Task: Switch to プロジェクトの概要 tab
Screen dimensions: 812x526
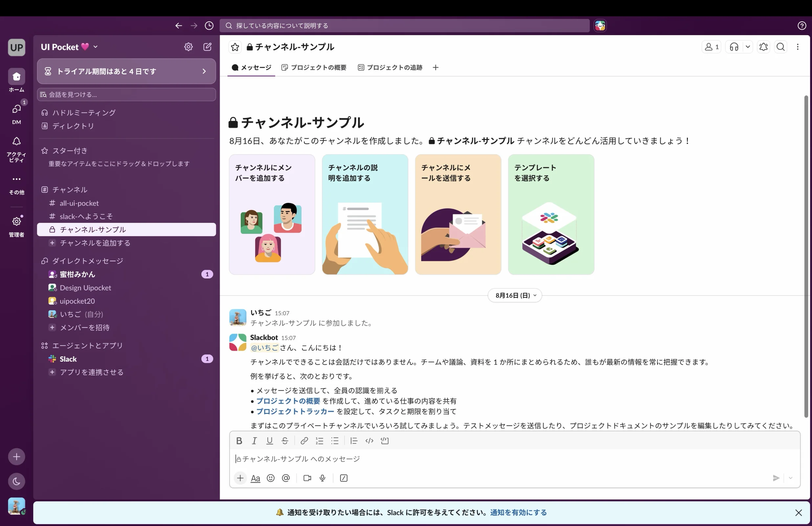Action: click(x=314, y=67)
